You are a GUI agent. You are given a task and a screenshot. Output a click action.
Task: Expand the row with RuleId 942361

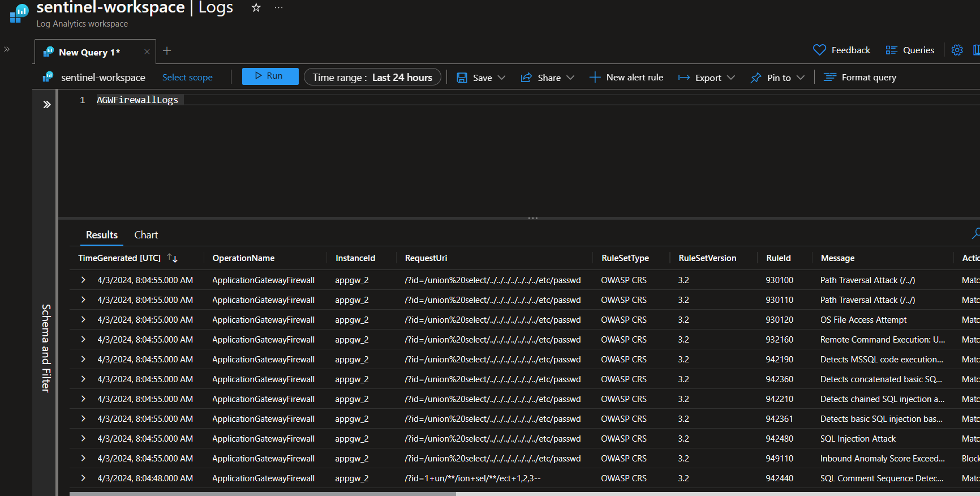pos(83,418)
